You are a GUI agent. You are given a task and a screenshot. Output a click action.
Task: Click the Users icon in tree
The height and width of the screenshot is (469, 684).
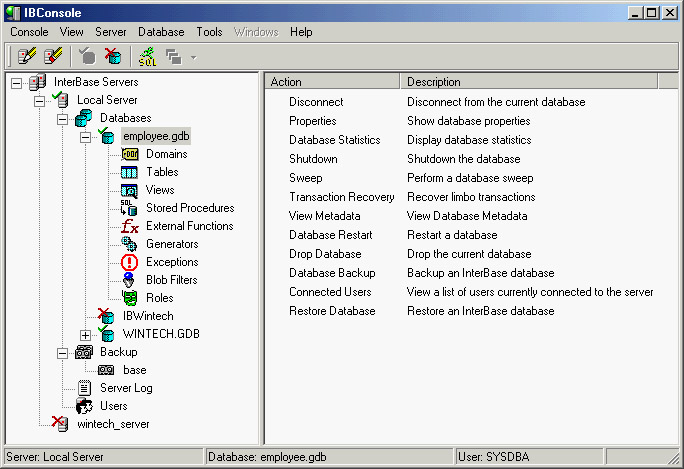tap(84, 406)
